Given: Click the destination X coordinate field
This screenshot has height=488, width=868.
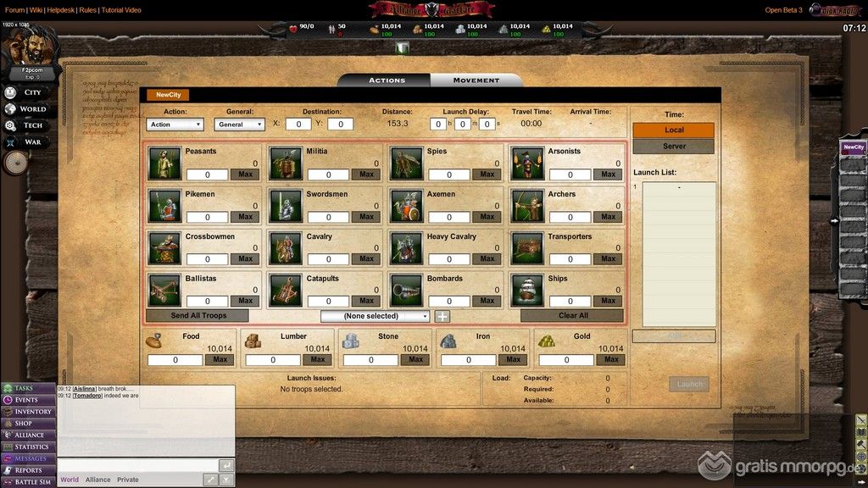Looking at the screenshot, I should (298, 125).
